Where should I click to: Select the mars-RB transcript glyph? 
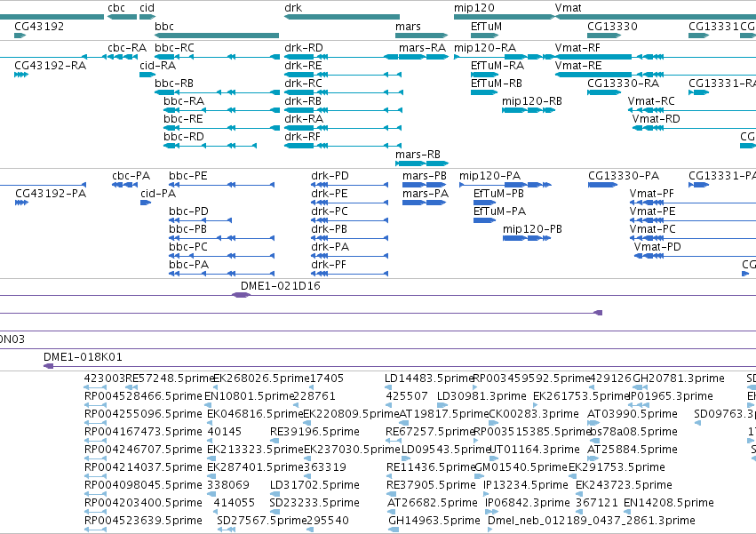coord(422,163)
